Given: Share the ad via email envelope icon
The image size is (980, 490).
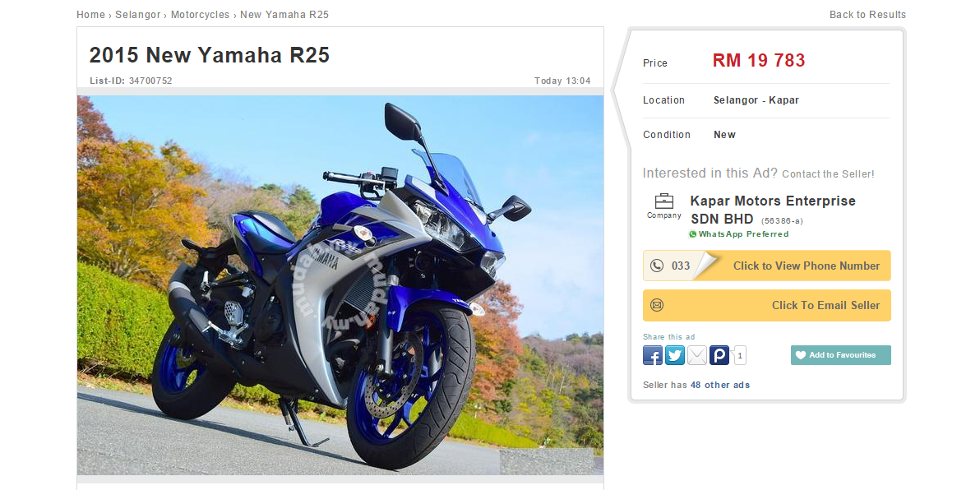Looking at the screenshot, I should click(x=697, y=355).
